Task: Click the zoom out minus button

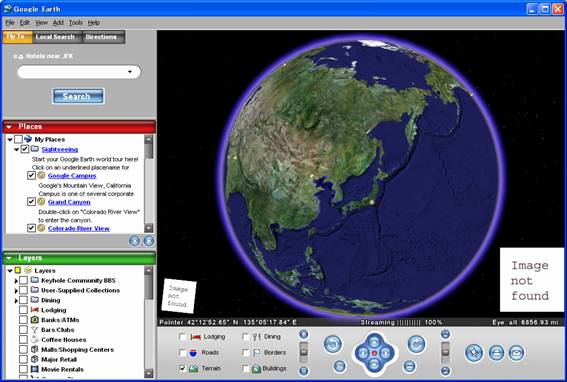Action: coord(304,371)
